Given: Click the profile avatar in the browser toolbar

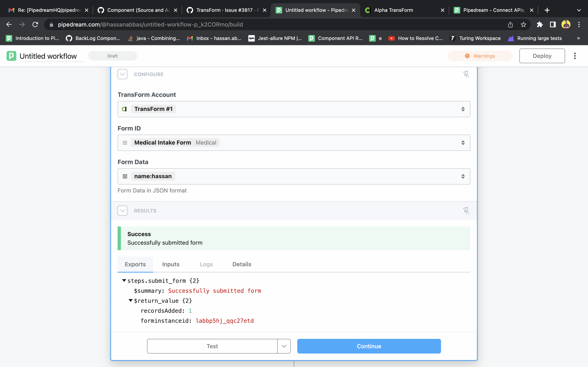Looking at the screenshot, I should click(x=566, y=24).
